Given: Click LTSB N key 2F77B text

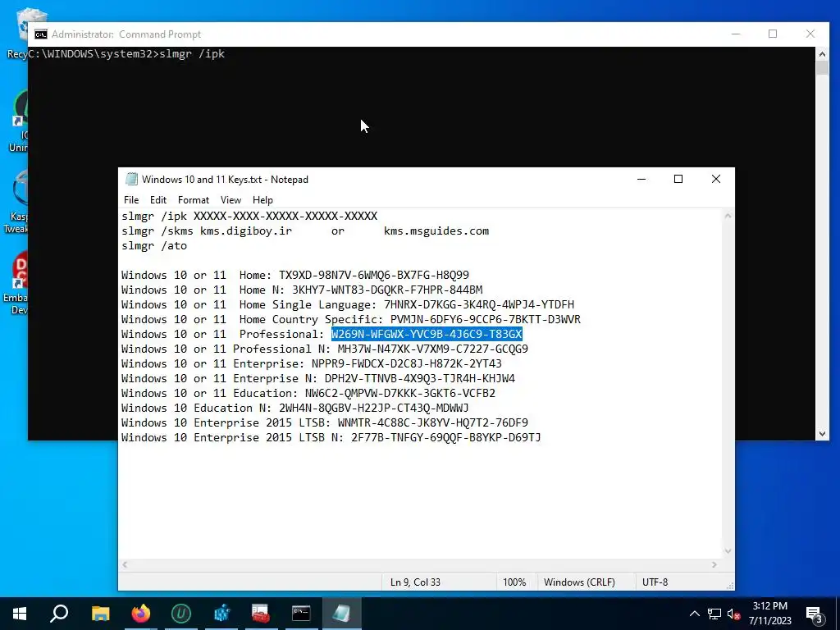Looking at the screenshot, I should (x=445, y=437).
